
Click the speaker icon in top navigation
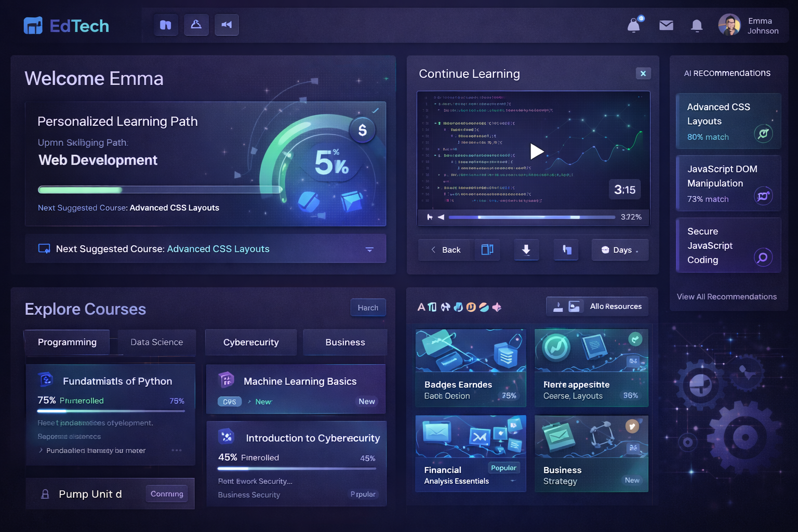[x=227, y=24]
